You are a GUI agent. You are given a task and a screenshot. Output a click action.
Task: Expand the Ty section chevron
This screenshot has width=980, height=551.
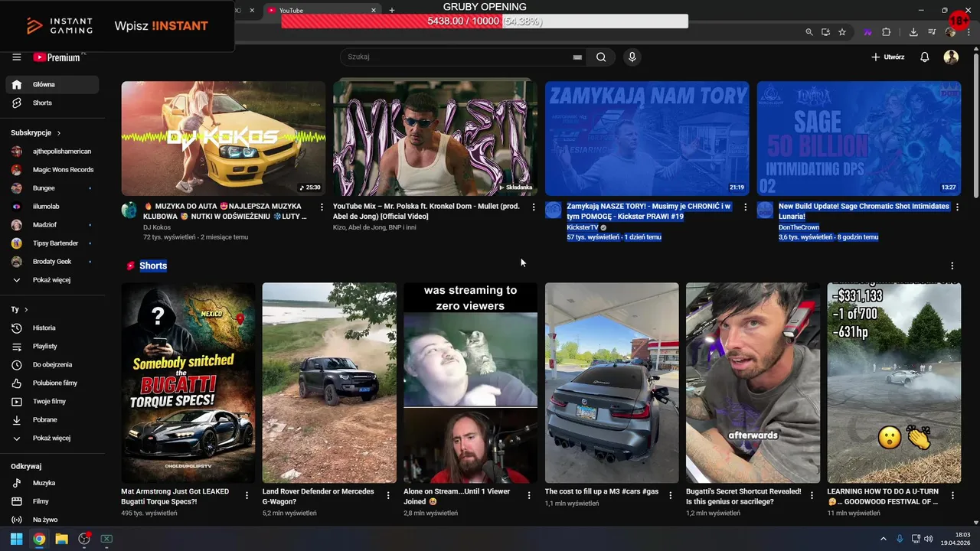pyautogui.click(x=26, y=310)
